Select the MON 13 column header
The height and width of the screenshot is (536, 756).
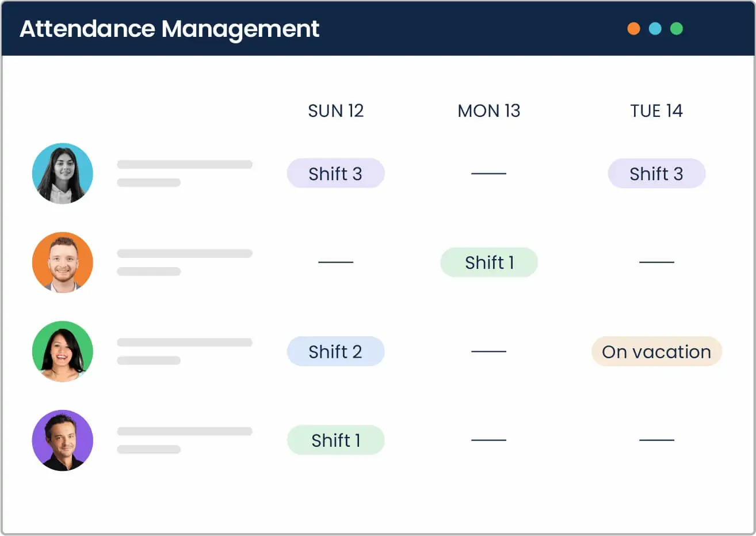click(x=488, y=111)
